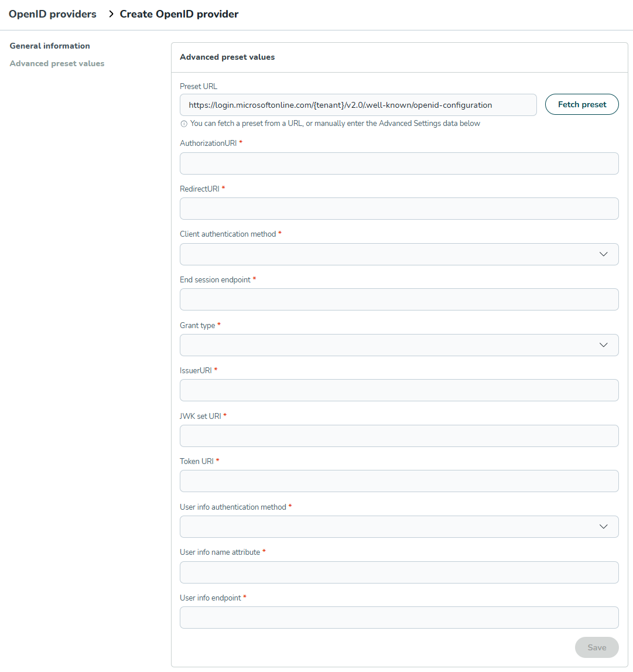Click the Preset URL input field
This screenshot has height=672, width=633.
click(x=358, y=105)
